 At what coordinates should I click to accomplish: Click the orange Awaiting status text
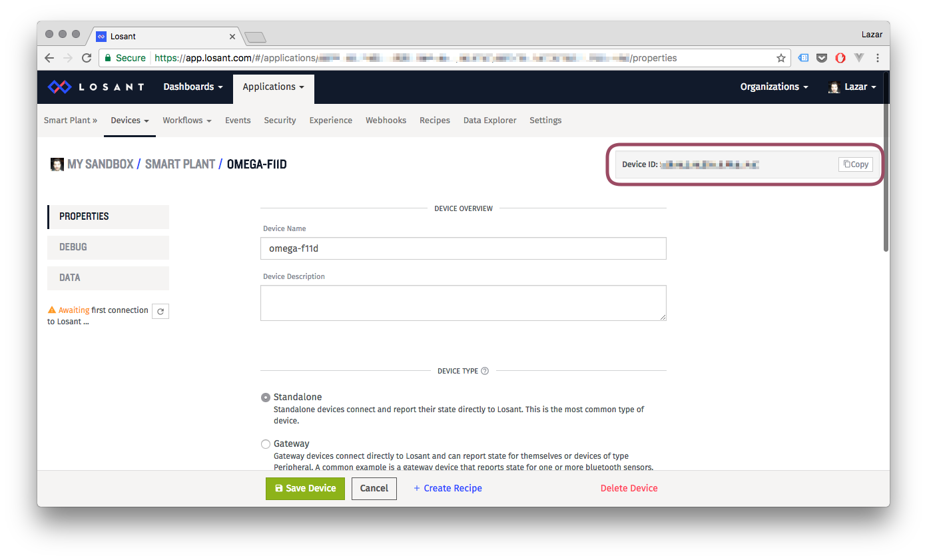point(74,310)
